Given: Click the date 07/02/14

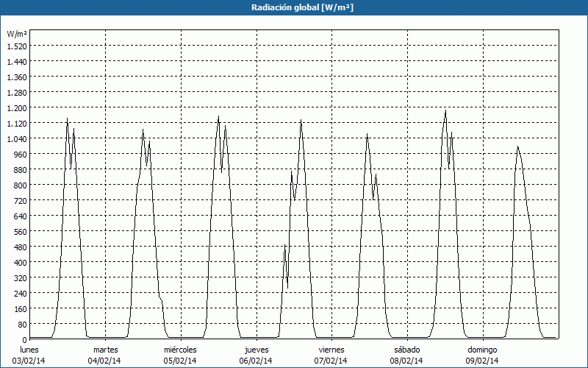Looking at the screenshot, I should 331,361.
